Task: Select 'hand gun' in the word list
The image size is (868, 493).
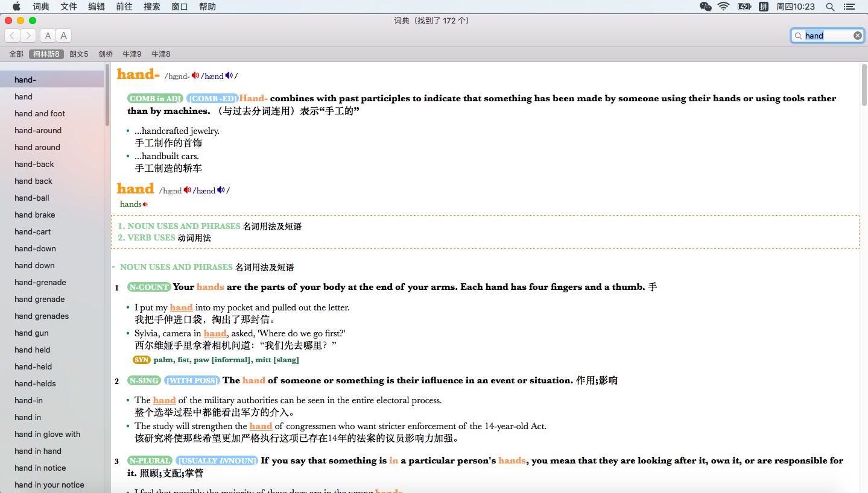Action: click(x=31, y=333)
